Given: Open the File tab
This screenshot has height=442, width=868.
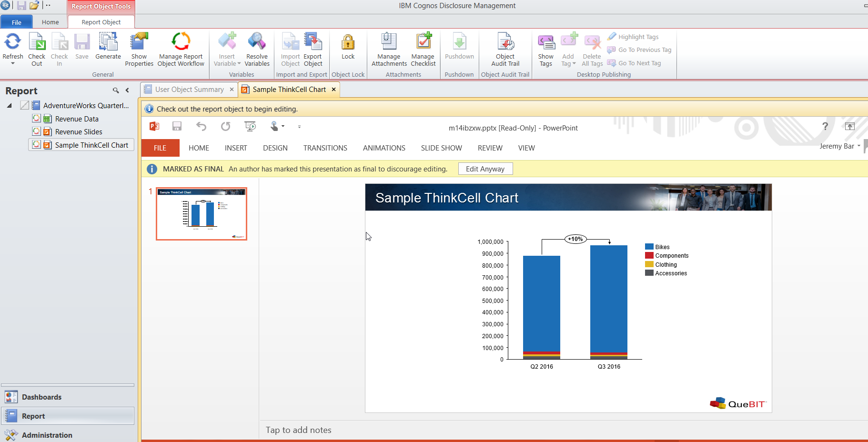Looking at the screenshot, I should click(17, 22).
